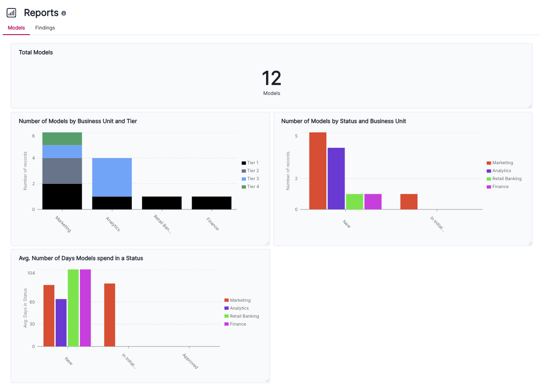
Task: Select the Models tab
Action: pyautogui.click(x=16, y=28)
